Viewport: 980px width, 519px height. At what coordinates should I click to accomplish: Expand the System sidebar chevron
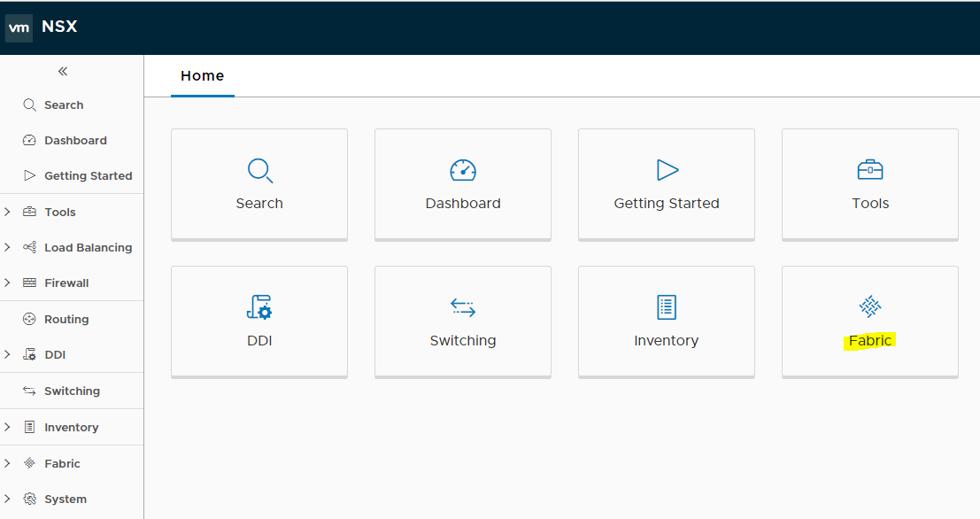[7, 499]
